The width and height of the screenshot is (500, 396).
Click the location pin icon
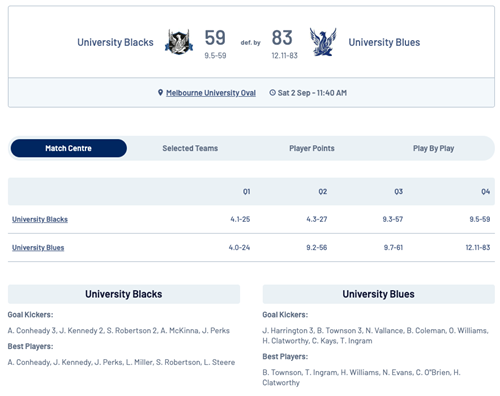pos(160,93)
